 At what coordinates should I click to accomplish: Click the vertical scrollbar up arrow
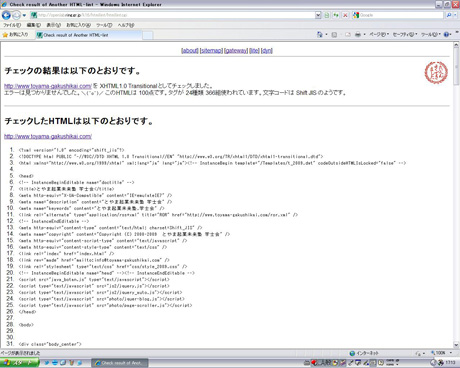click(x=456, y=45)
